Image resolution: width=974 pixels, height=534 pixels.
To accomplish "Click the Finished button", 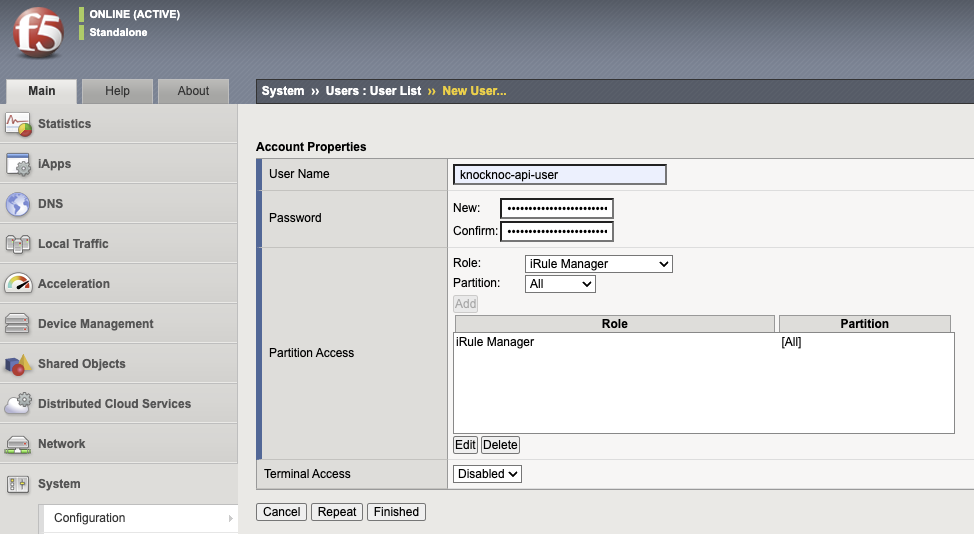I will (396, 512).
